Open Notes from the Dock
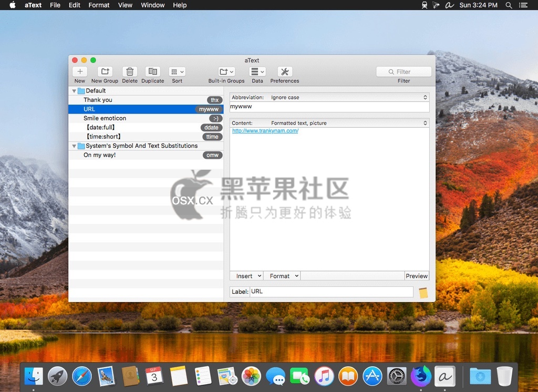The width and height of the screenshot is (538, 392). pyautogui.click(x=179, y=376)
